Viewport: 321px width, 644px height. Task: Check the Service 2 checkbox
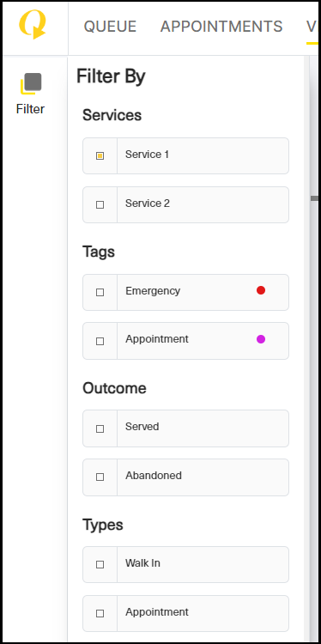coord(100,204)
